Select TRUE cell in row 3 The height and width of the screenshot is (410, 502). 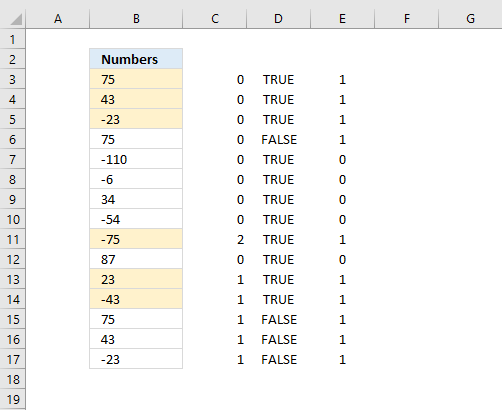click(278, 79)
